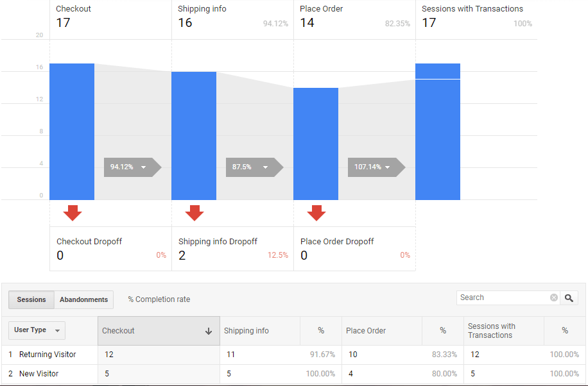The image size is (588, 386).
Task: Click the Place Order column header
Action: point(382,331)
